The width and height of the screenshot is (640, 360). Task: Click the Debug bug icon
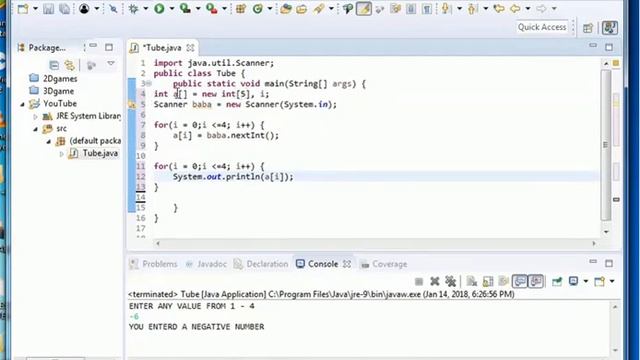point(133,9)
